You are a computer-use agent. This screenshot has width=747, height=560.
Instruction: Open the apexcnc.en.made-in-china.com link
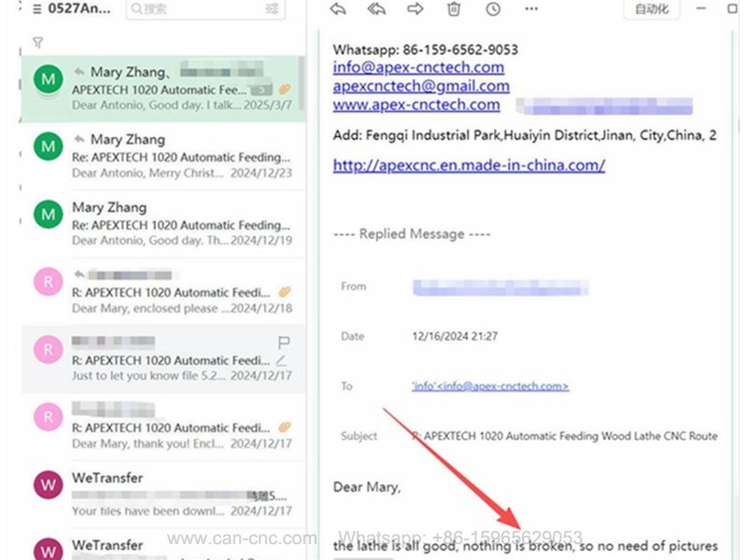tap(469, 165)
